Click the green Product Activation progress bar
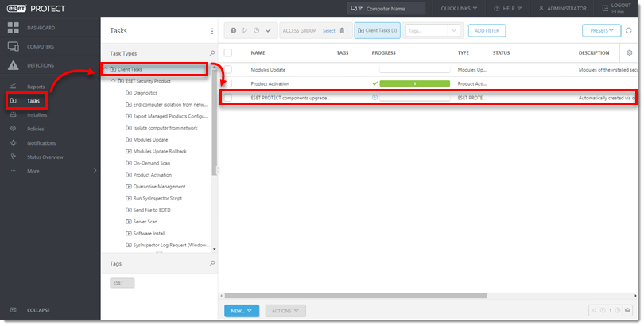The width and height of the screenshot is (644, 326). click(x=413, y=83)
